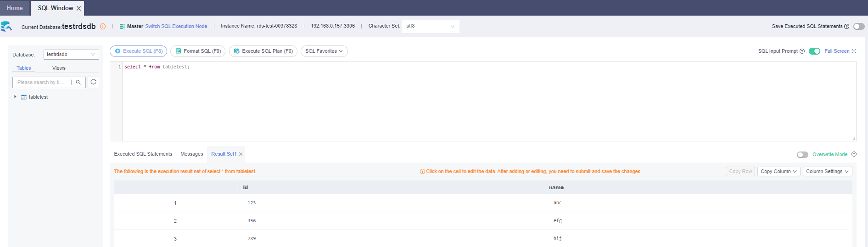Viewport: 868px width, 247px height.
Task: Click the Execute SQL Plan (F6) button
Action: [x=263, y=51]
